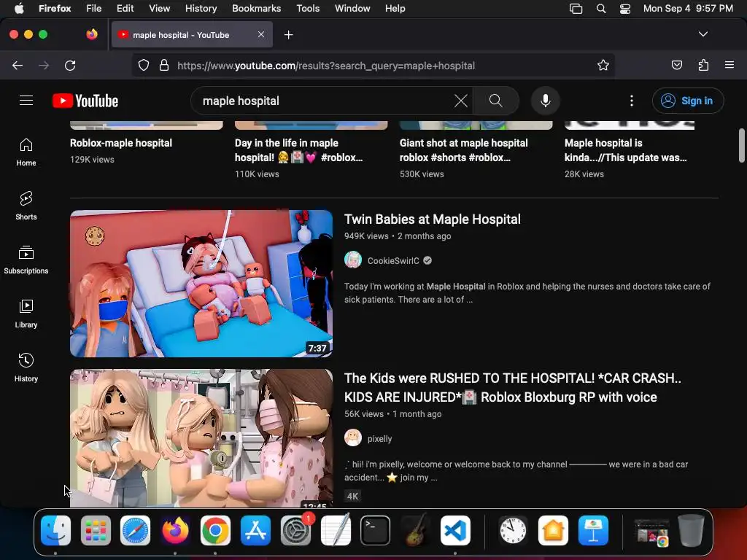Focus the YouTube search input field
Viewport: 747px width, 560px height.
click(324, 101)
